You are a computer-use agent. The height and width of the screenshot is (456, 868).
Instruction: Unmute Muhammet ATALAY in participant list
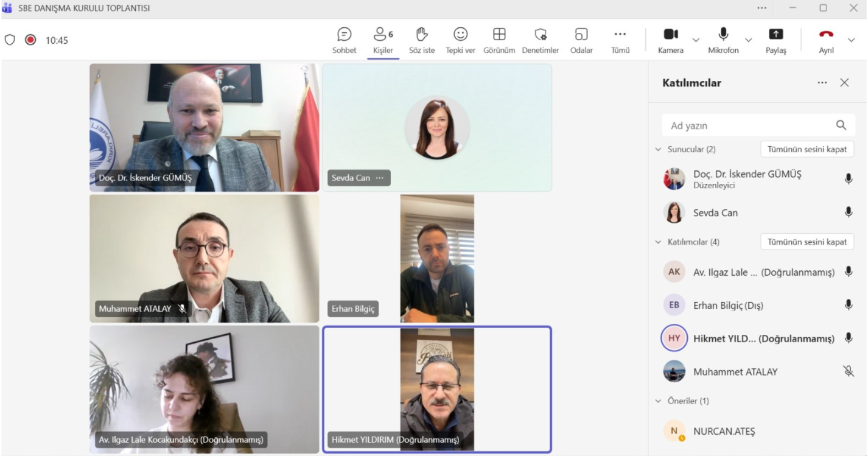pos(848,371)
